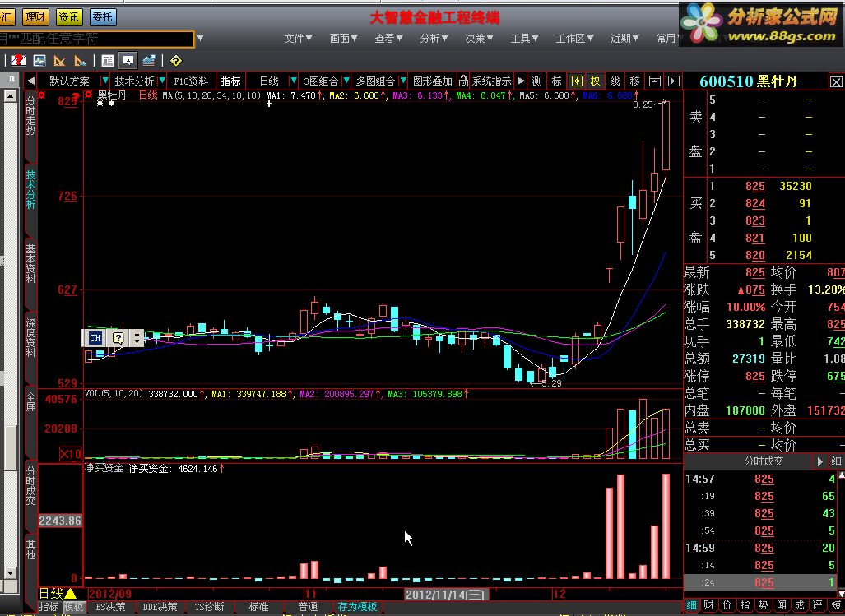Switch to the 基本资料 side tab

[x=31, y=264]
